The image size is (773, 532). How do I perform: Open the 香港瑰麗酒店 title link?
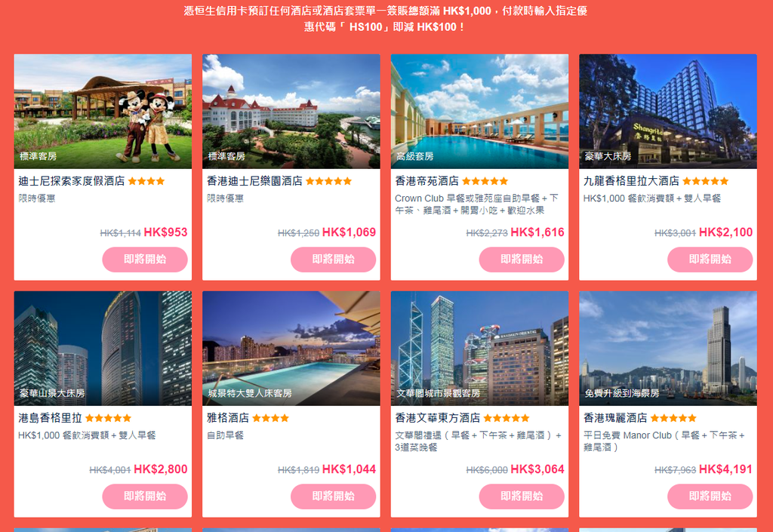(614, 418)
